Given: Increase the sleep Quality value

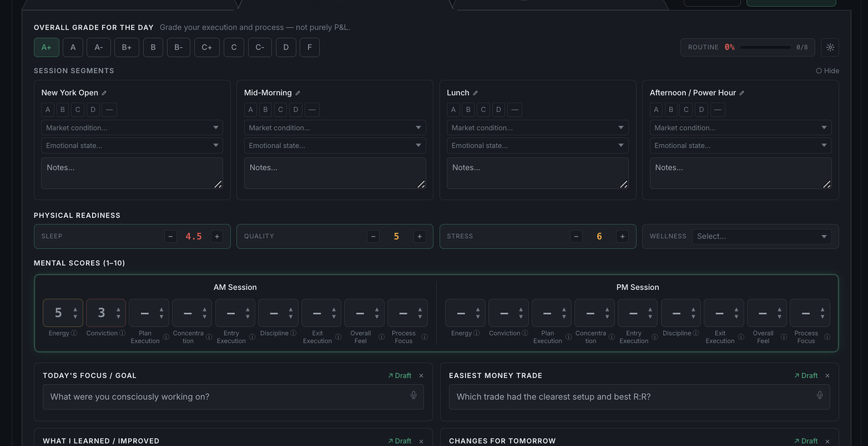Looking at the screenshot, I should coord(420,236).
